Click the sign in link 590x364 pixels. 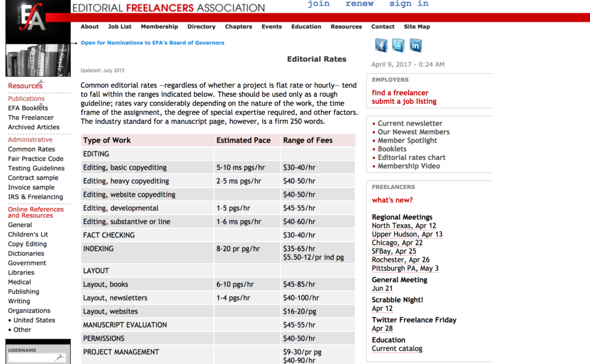point(409,4)
